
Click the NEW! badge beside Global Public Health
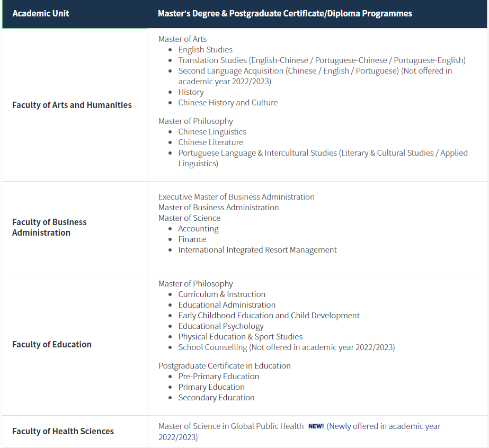316,426
